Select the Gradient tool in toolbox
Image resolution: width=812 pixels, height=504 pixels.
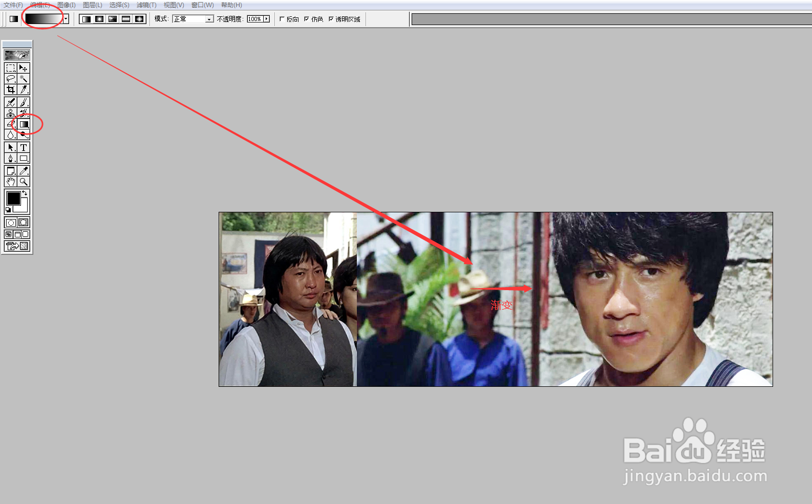click(x=24, y=124)
